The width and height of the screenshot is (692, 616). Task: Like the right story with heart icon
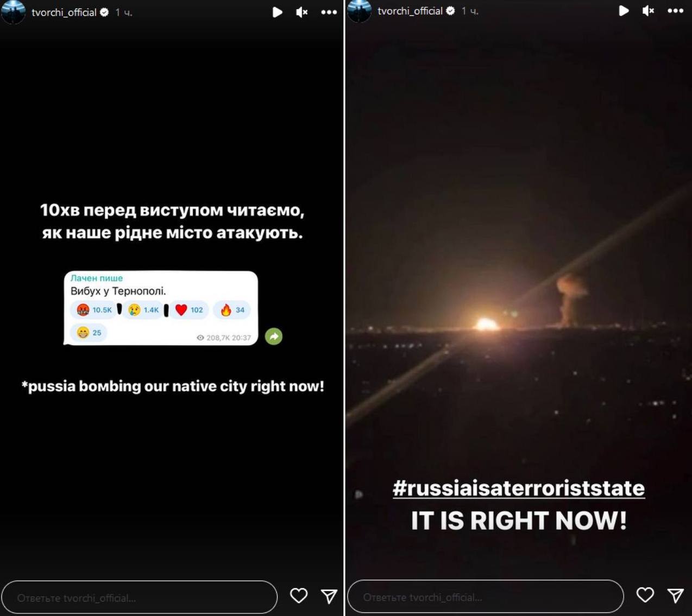645,595
